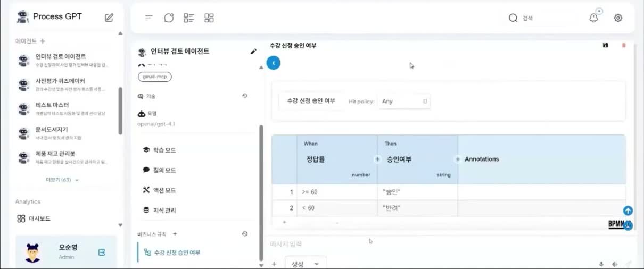644x269 pixels.
Task: Select the 사전평가 퀴즈메이커 agent
Action: (x=63, y=85)
